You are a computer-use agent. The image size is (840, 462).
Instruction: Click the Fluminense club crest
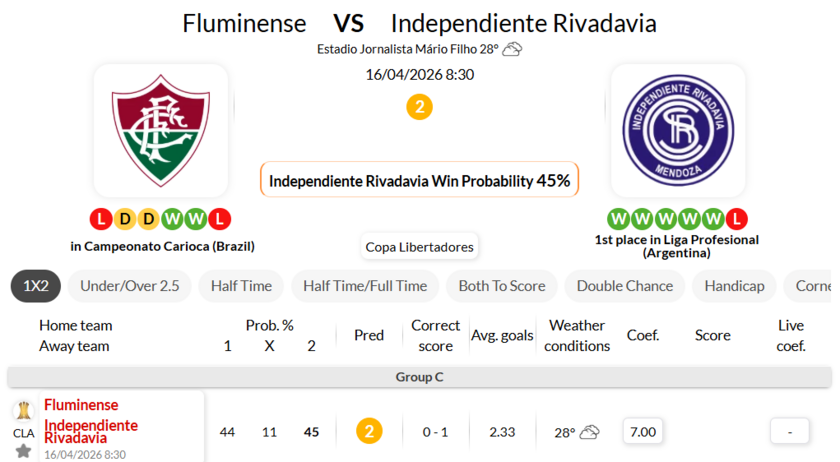tap(161, 131)
